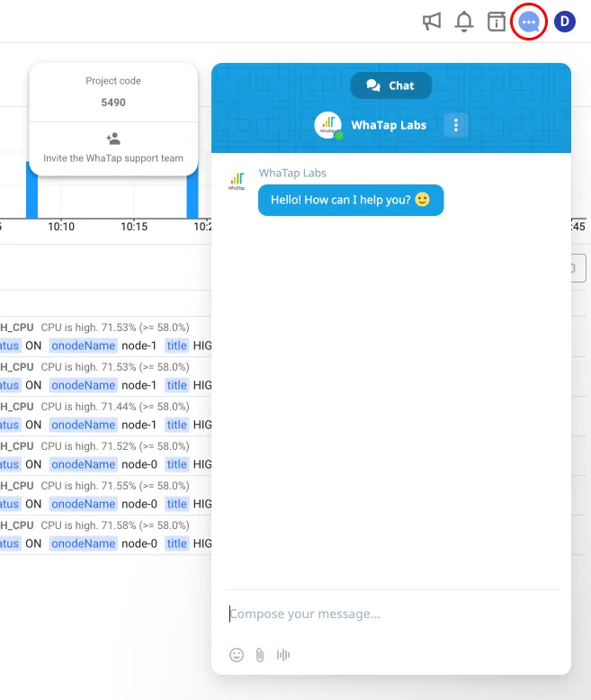This screenshot has width=591, height=700.
Task: Click onodeName tag in the 71.44% alert row
Action: [x=83, y=425]
